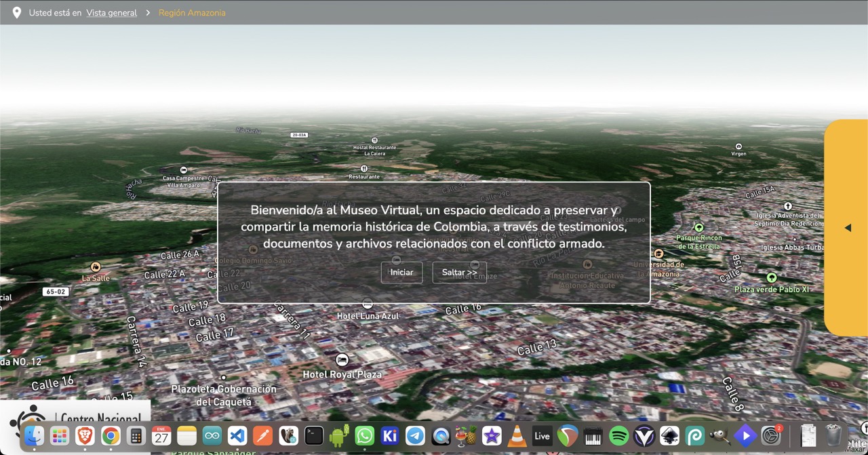Screen dimensions: 868x455
Task: Click the Hotel Royal Plaza bed icon
Action: (x=342, y=359)
